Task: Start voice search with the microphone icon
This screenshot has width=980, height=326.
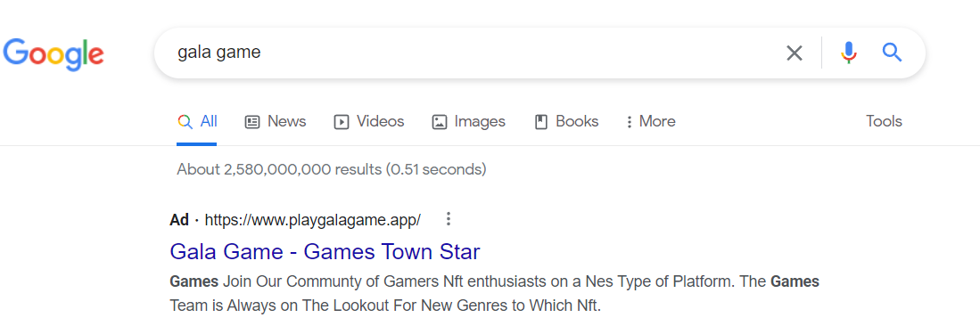Action: point(848,53)
